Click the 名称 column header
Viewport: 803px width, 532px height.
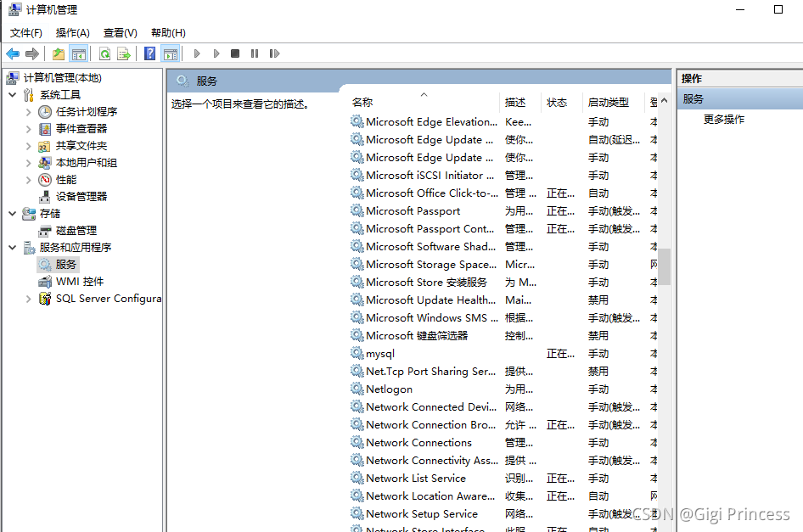pyautogui.click(x=424, y=103)
